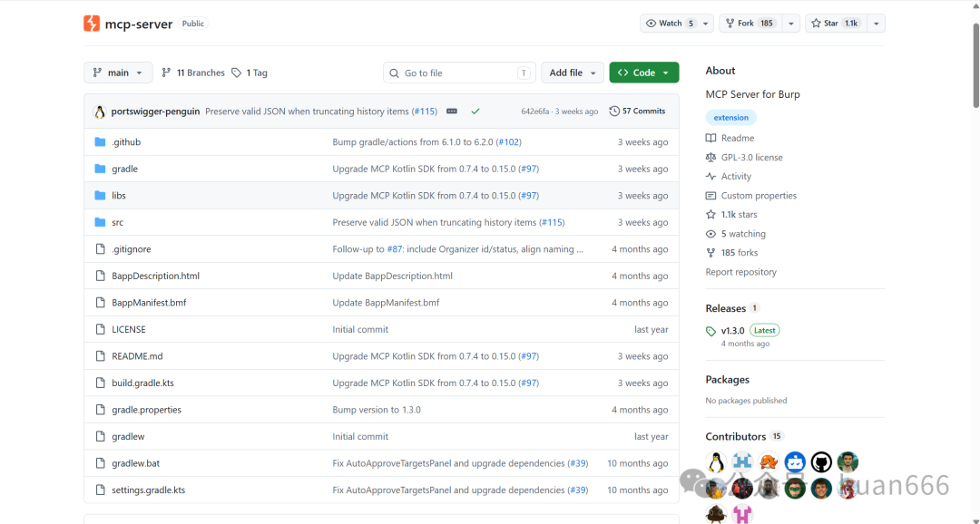Open the v1.3.0 release link
The width and height of the screenshot is (980, 524).
pos(732,330)
